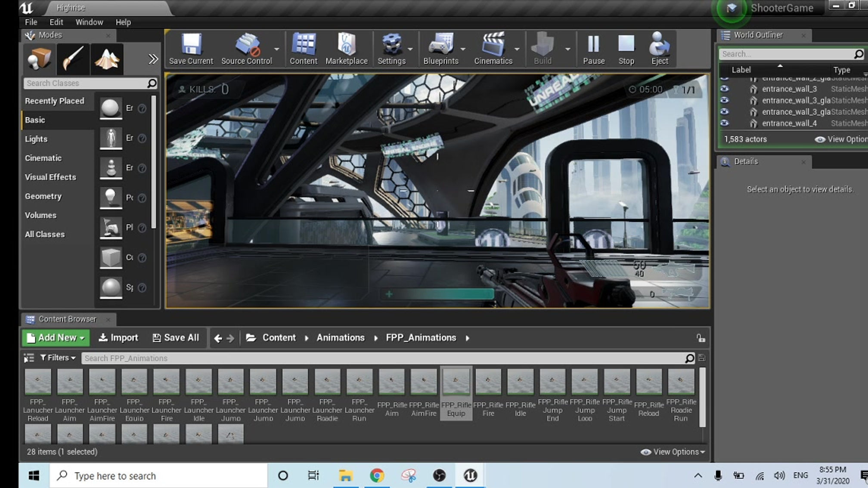
Task: Open Cinematics dropdown arrow
Action: coord(517,49)
